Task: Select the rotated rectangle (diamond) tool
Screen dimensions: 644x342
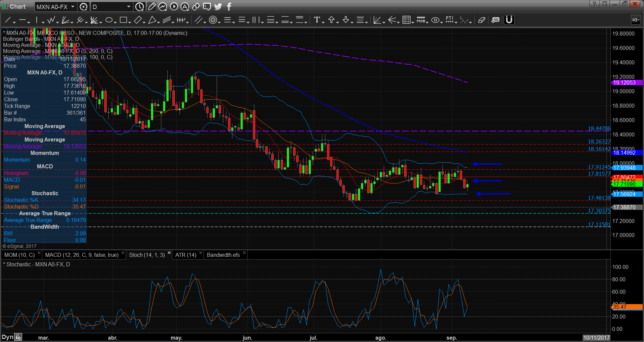Action: click(138, 20)
